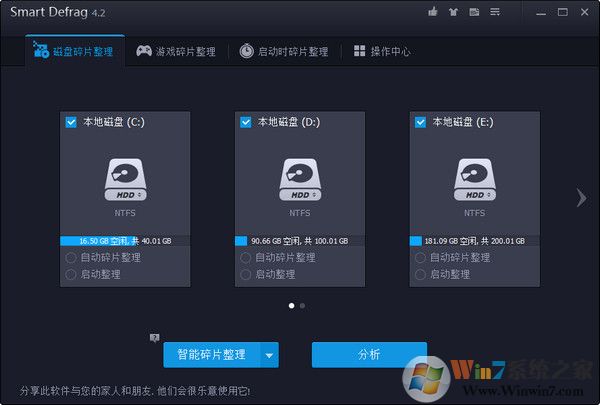Click NTFS label under E: drive
The width and height of the screenshot is (600, 405).
[474, 213]
